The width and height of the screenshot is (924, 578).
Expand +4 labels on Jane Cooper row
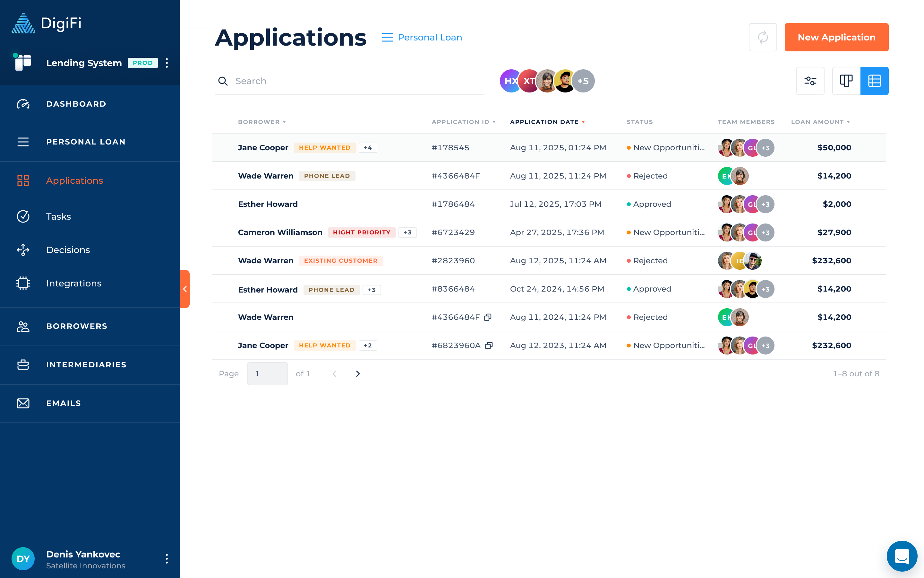click(x=368, y=148)
